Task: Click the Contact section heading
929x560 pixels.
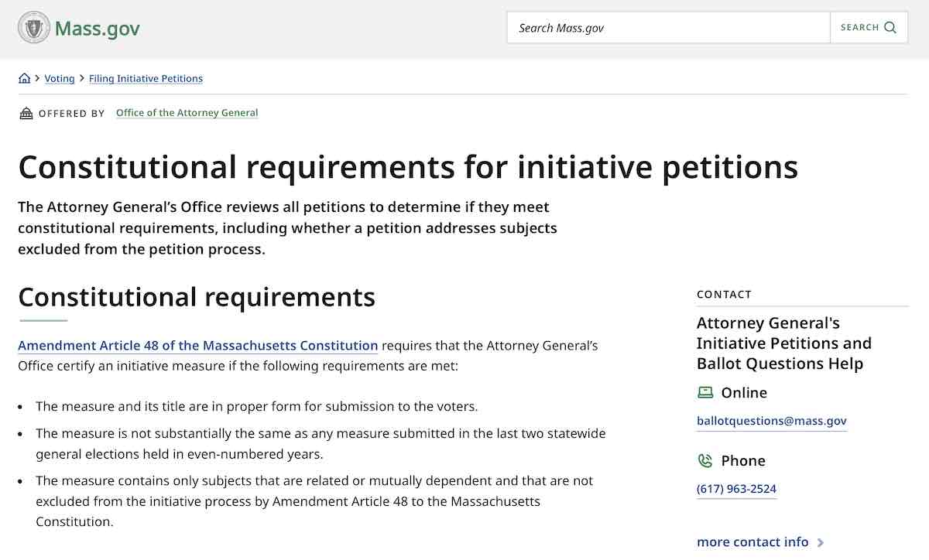Action: [724, 295]
